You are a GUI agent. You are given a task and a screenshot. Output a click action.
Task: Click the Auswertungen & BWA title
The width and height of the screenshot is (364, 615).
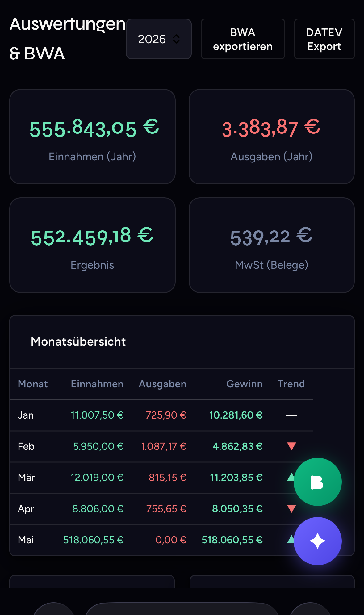[67, 39]
